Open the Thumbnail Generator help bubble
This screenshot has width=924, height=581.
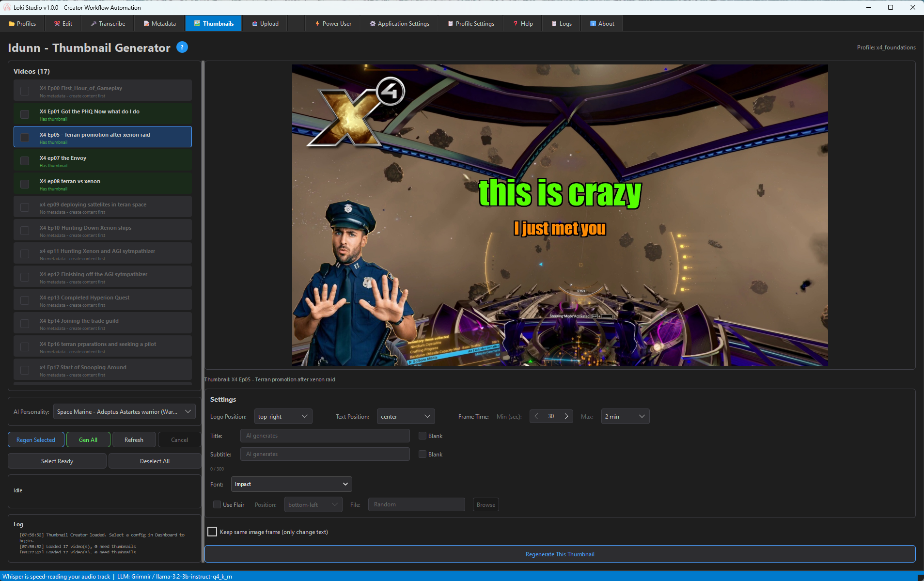[182, 47]
